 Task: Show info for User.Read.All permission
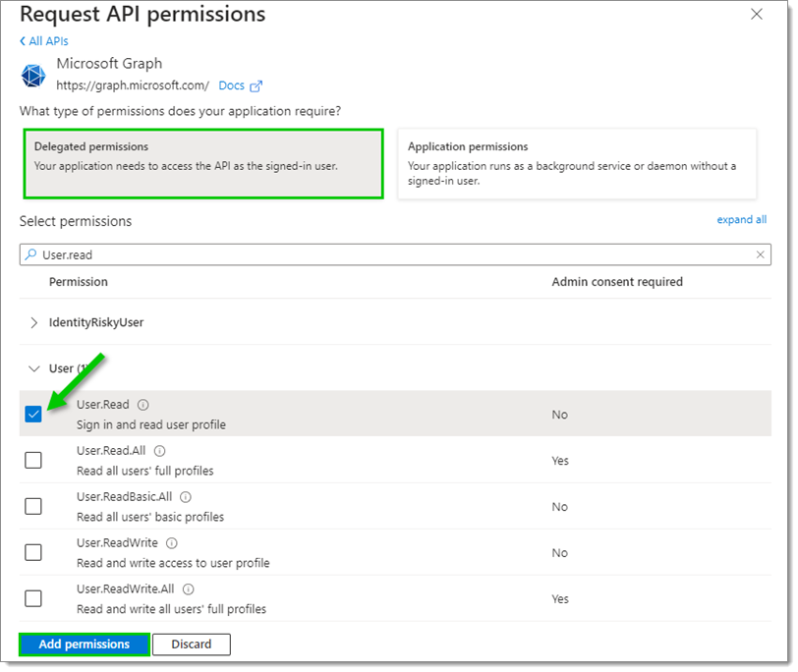(x=160, y=451)
